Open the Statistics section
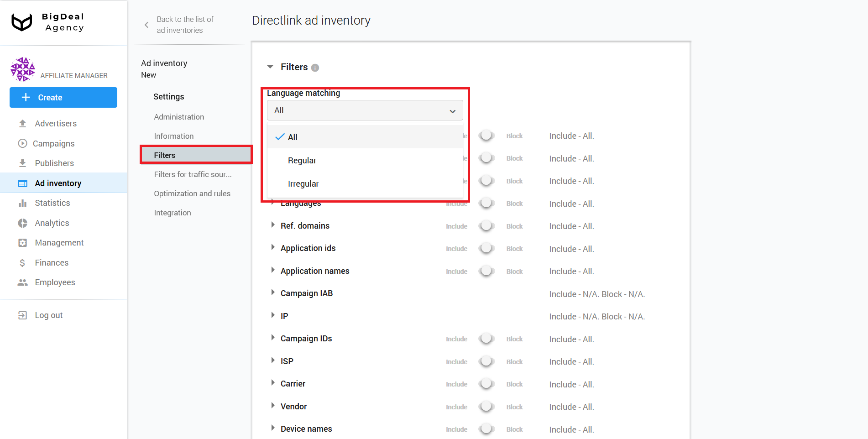This screenshot has height=439, width=868. [52, 203]
